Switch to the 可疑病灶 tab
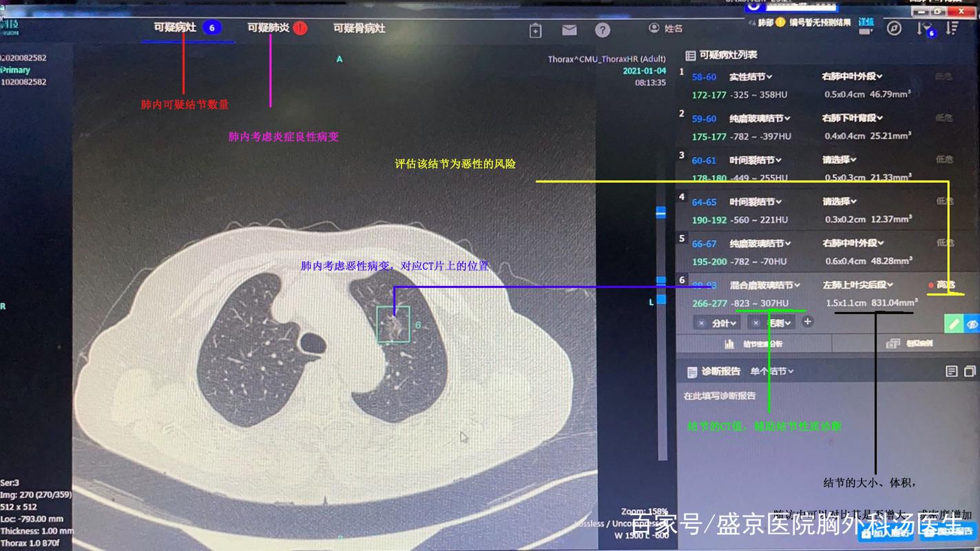The width and height of the screenshot is (980, 551). 187,28
